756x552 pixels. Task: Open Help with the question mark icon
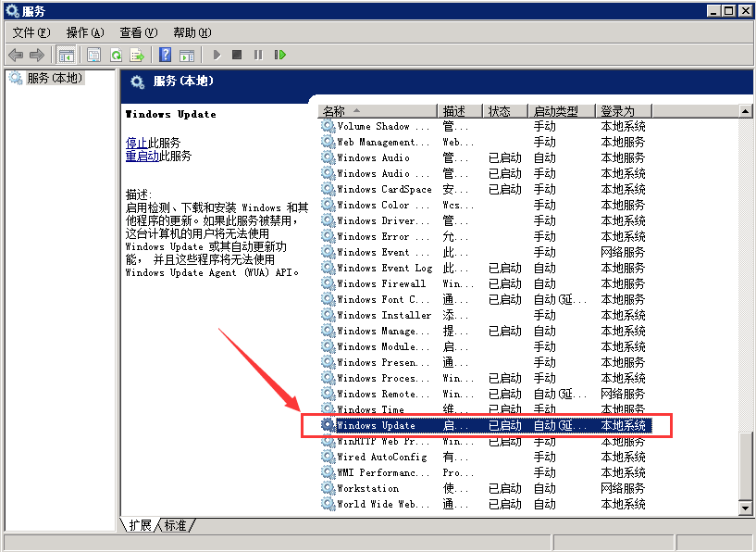point(165,56)
